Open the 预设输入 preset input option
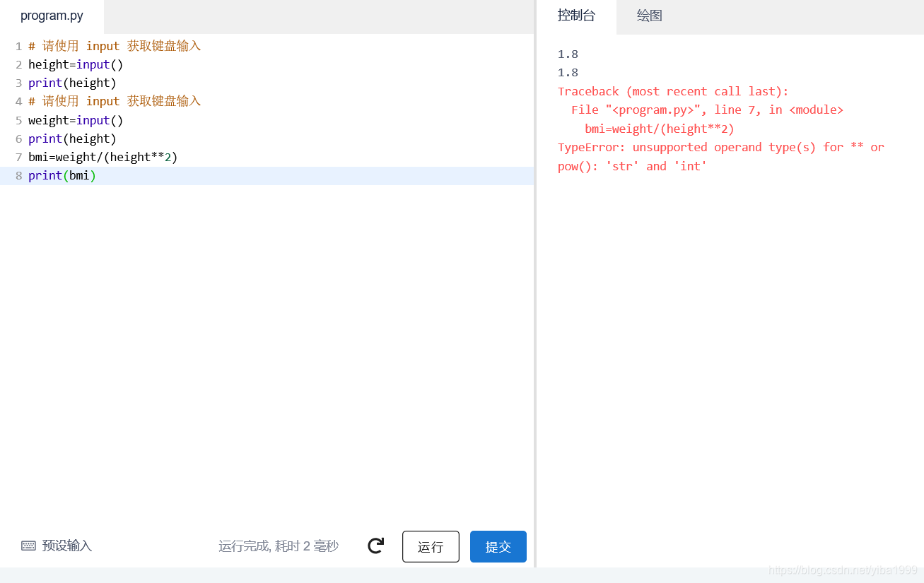The height and width of the screenshot is (583, 924). click(57, 546)
